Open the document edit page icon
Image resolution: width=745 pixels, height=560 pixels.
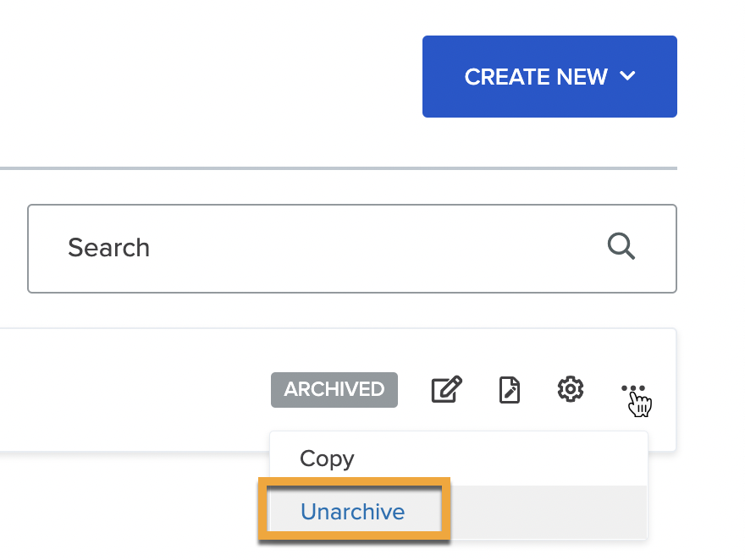click(510, 390)
